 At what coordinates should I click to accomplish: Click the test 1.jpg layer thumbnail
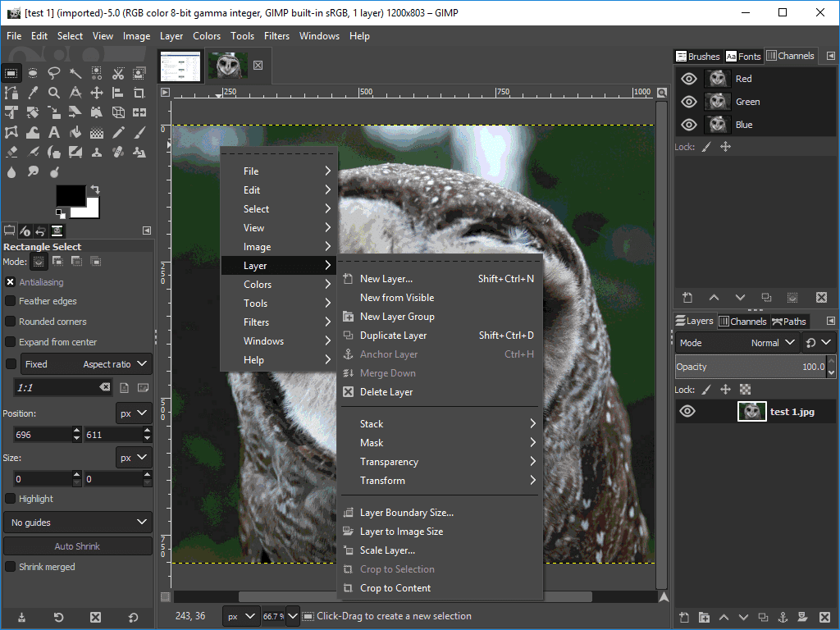tap(751, 411)
